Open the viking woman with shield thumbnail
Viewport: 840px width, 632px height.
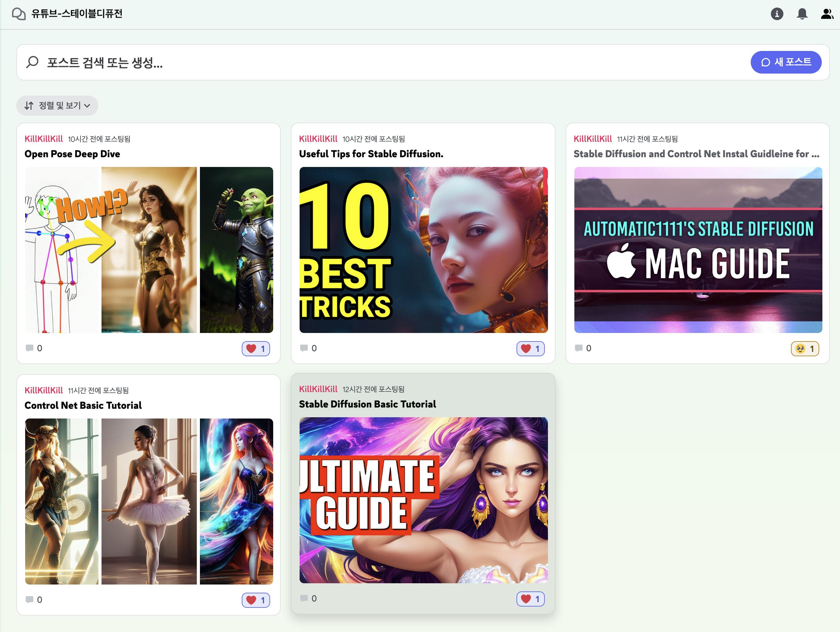pyautogui.click(x=62, y=501)
